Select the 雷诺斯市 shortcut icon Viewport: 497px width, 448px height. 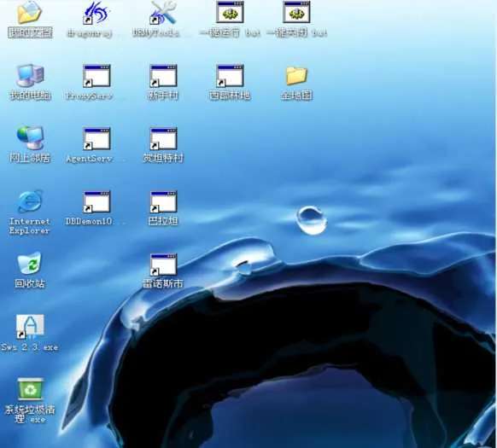pos(163,265)
